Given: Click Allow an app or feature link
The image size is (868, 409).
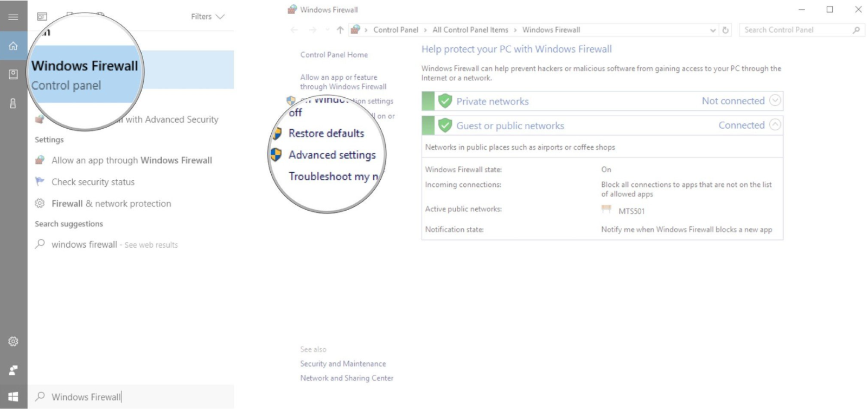Looking at the screenshot, I should 343,82.
